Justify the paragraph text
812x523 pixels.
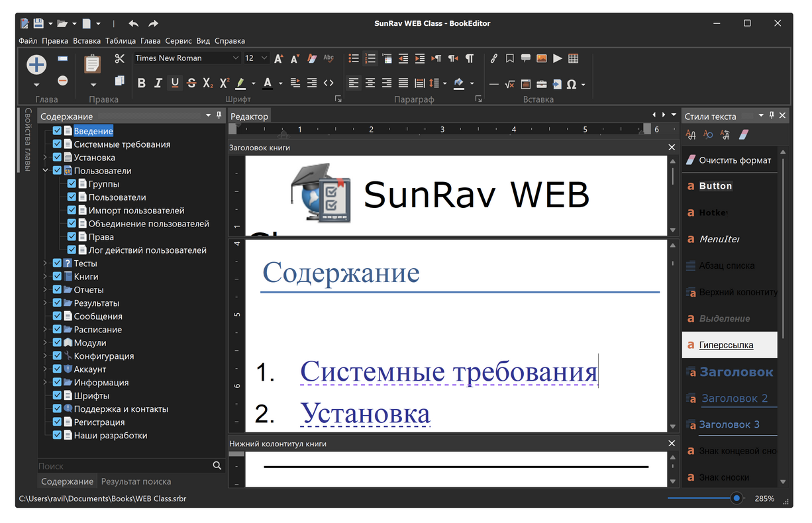tap(403, 83)
